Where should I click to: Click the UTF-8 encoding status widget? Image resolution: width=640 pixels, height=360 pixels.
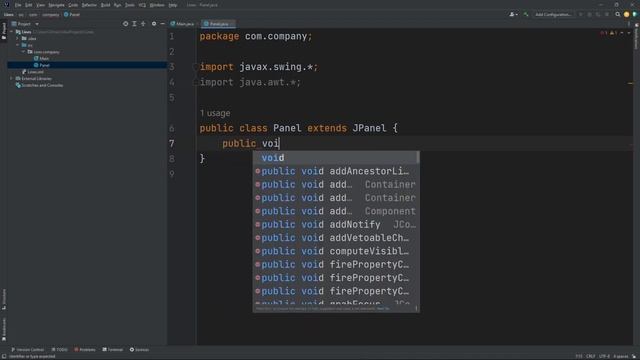click(604, 356)
